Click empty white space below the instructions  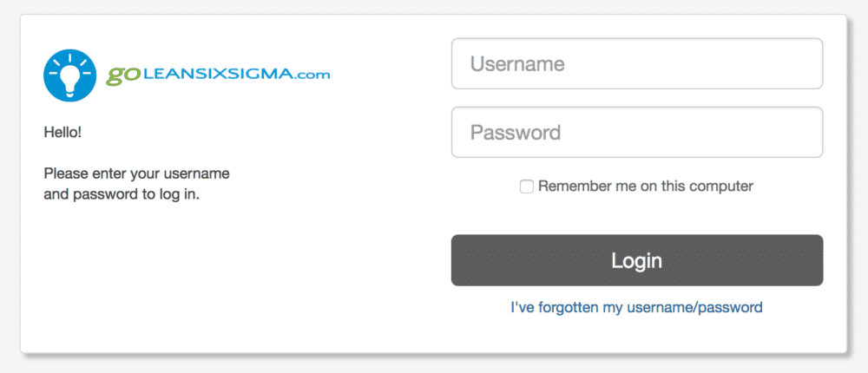pyautogui.click(x=221, y=277)
